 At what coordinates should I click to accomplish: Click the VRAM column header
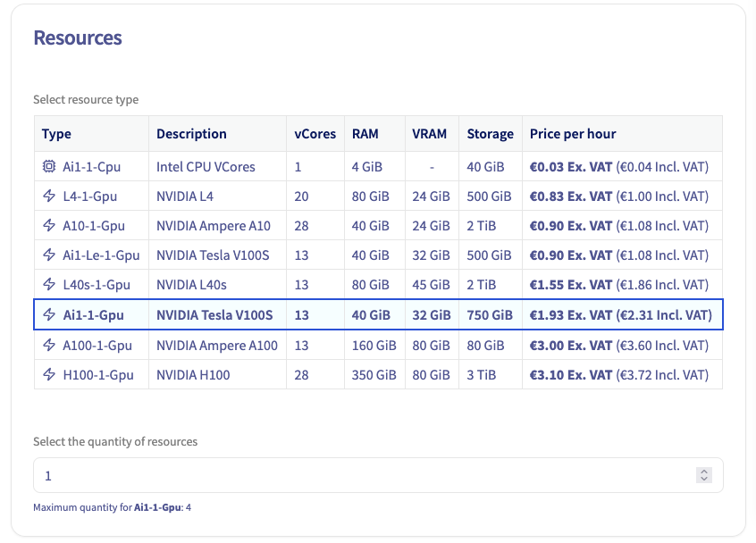(430, 134)
